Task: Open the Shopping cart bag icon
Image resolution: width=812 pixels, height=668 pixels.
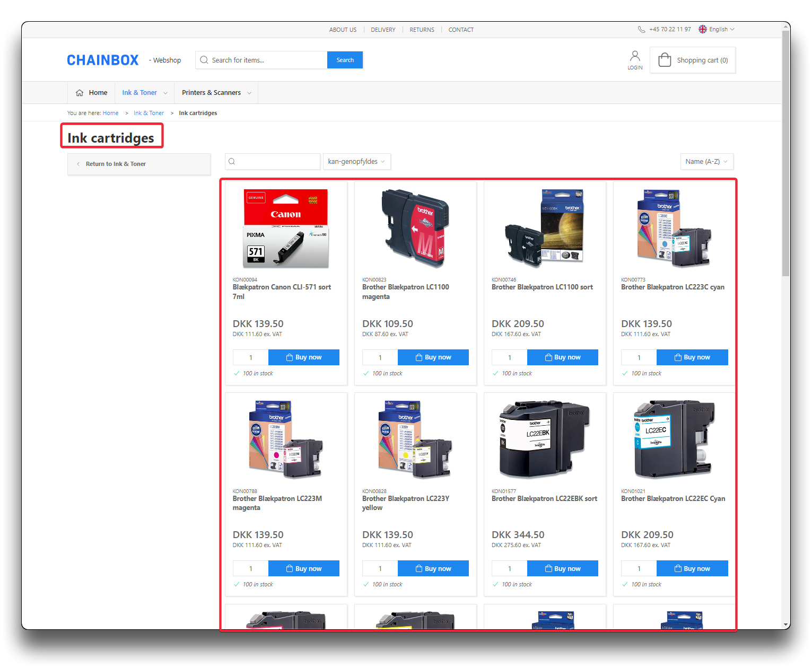Action: coord(664,60)
